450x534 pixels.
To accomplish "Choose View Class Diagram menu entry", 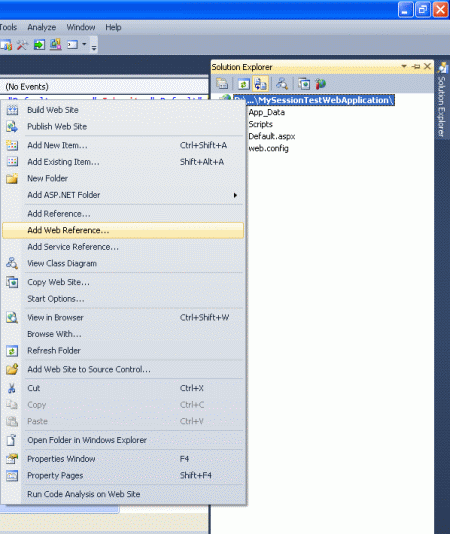I will click(x=123, y=263).
